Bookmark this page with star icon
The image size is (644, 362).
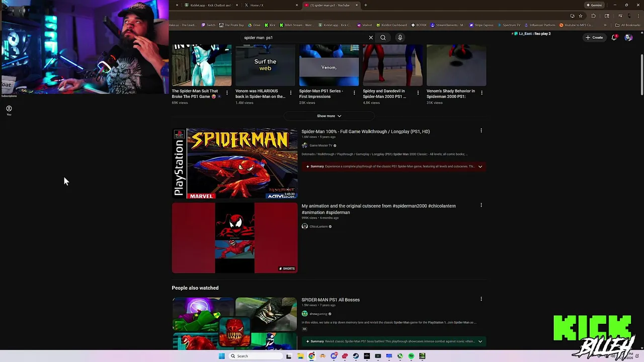point(580,16)
